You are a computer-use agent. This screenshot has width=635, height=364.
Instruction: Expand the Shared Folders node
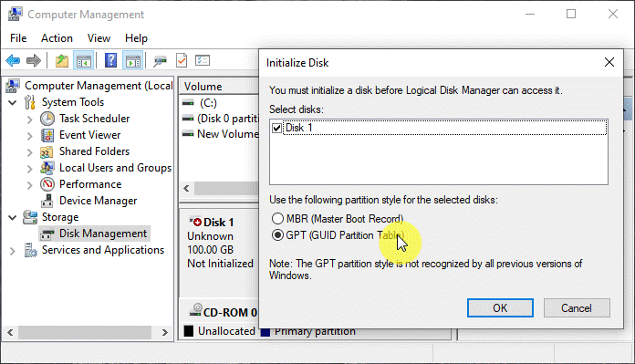pyautogui.click(x=29, y=152)
